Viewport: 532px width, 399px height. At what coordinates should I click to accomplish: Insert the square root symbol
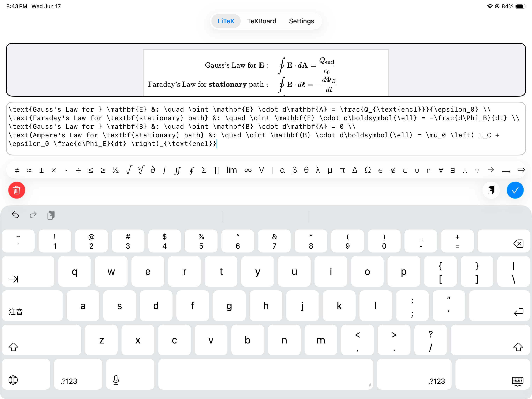(129, 170)
